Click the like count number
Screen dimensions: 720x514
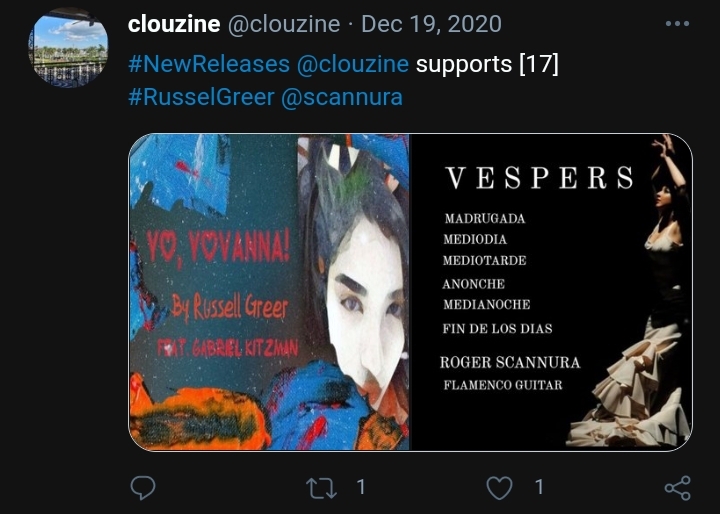point(540,487)
